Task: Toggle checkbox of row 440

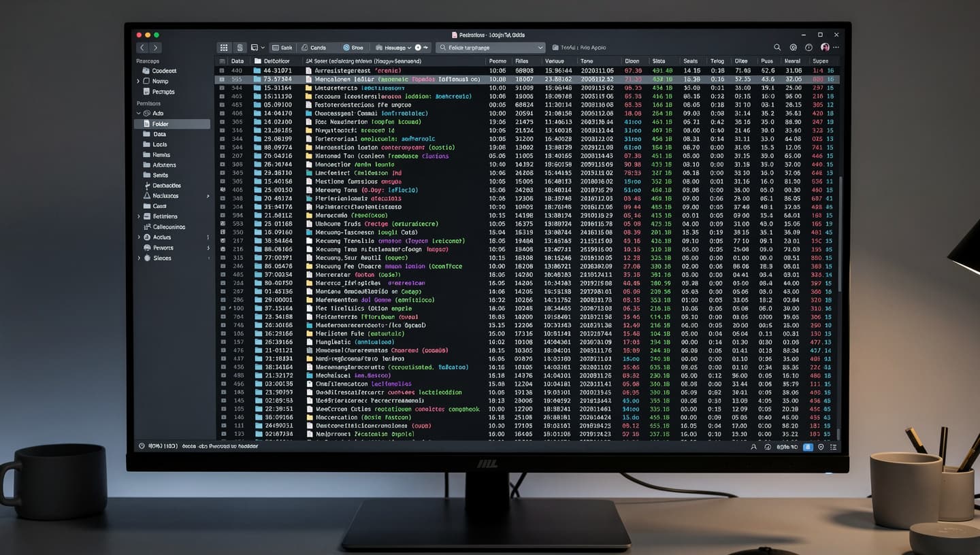Action: 222,71
